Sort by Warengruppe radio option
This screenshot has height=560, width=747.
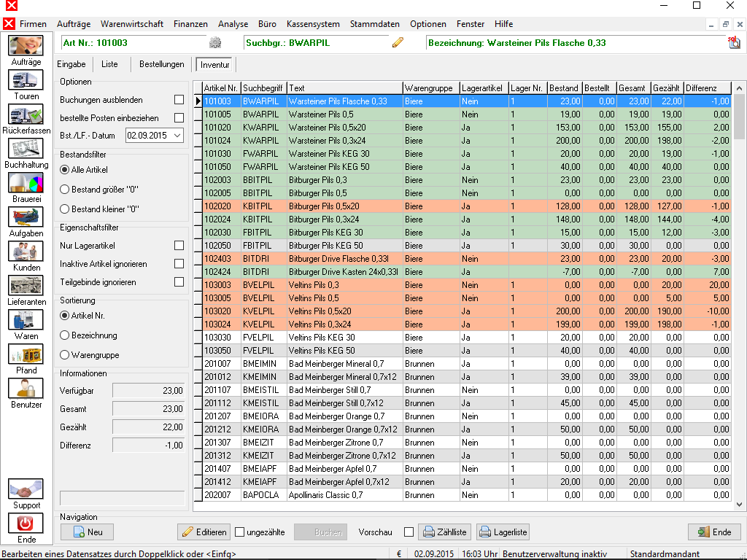tap(65, 355)
